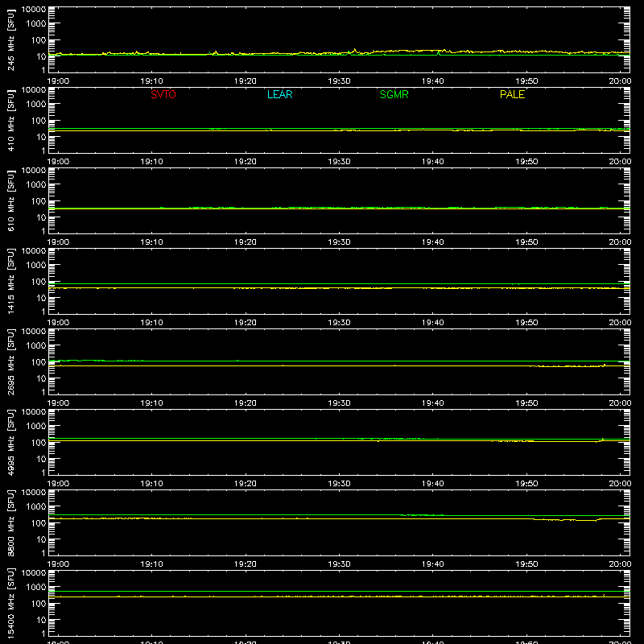Click the yellow trace dip near 19:57 at 8800 MHz
The image size is (644, 644).
pyautogui.click(x=595, y=520)
